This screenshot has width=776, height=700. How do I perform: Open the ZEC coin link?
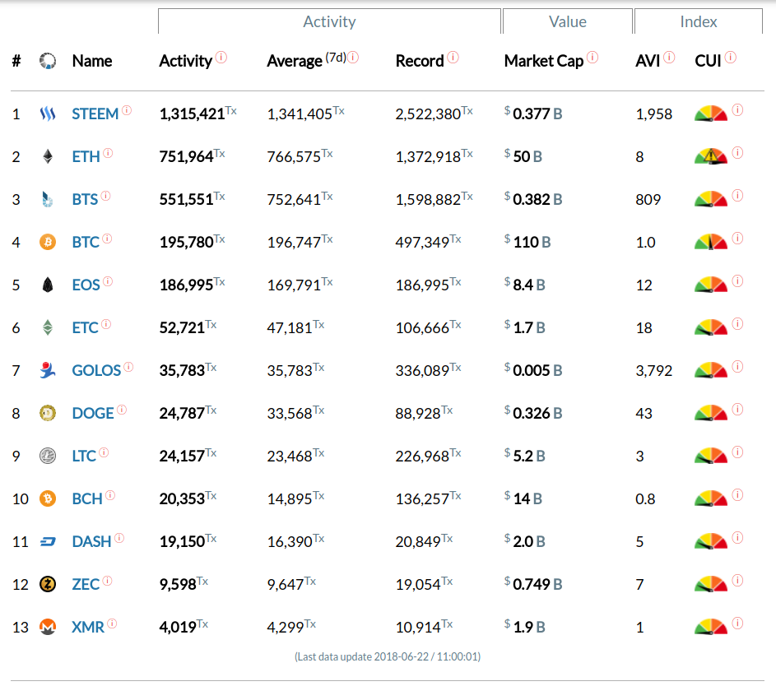click(x=86, y=584)
